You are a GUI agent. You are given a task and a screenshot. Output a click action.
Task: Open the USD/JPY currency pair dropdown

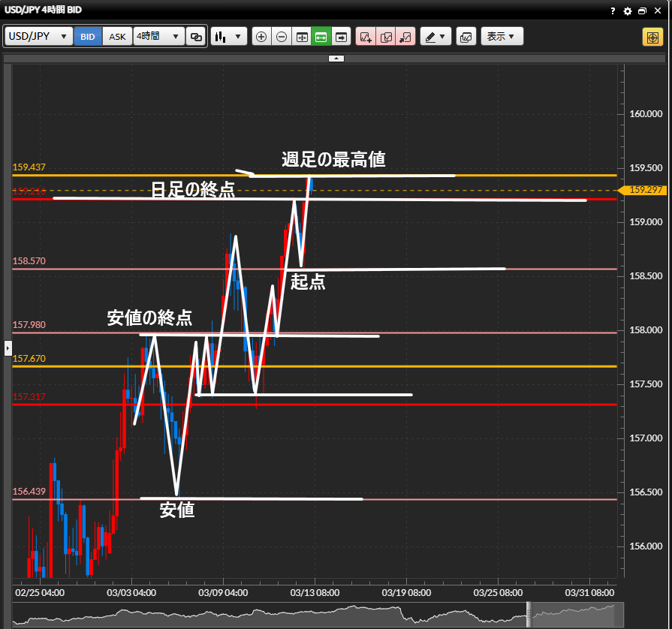click(39, 36)
